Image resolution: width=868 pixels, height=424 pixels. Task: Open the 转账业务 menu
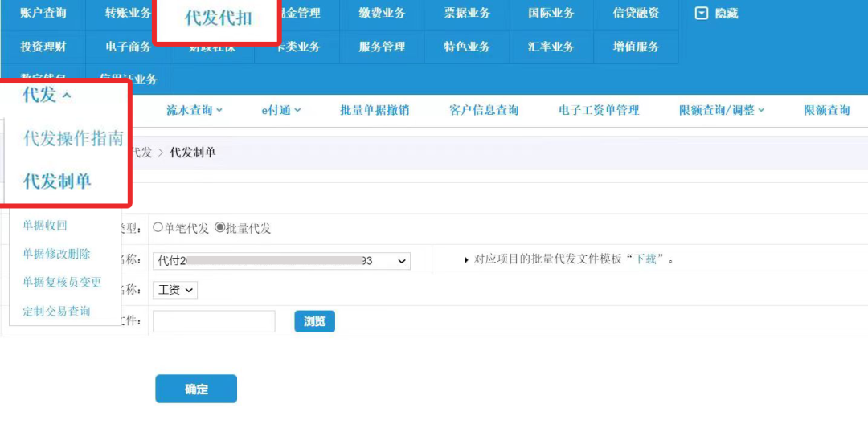[128, 14]
